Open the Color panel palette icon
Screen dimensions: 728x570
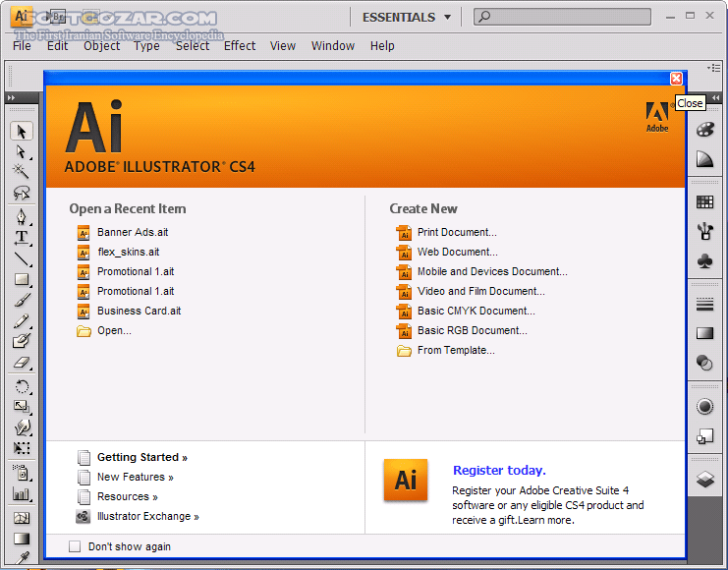pyautogui.click(x=704, y=130)
